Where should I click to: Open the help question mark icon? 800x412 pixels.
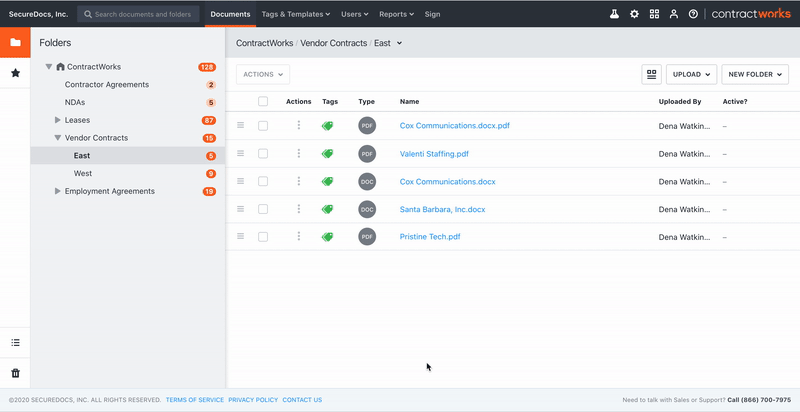(693, 14)
